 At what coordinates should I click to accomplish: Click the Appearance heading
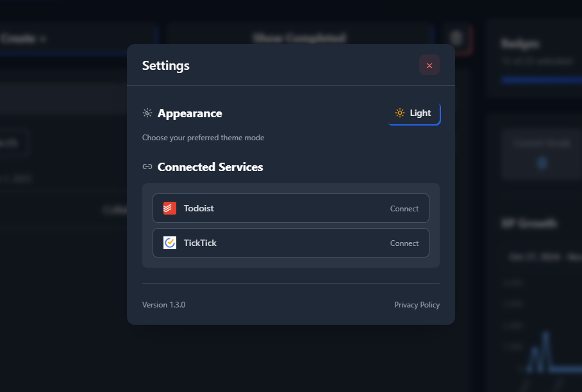click(x=190, y=113)
